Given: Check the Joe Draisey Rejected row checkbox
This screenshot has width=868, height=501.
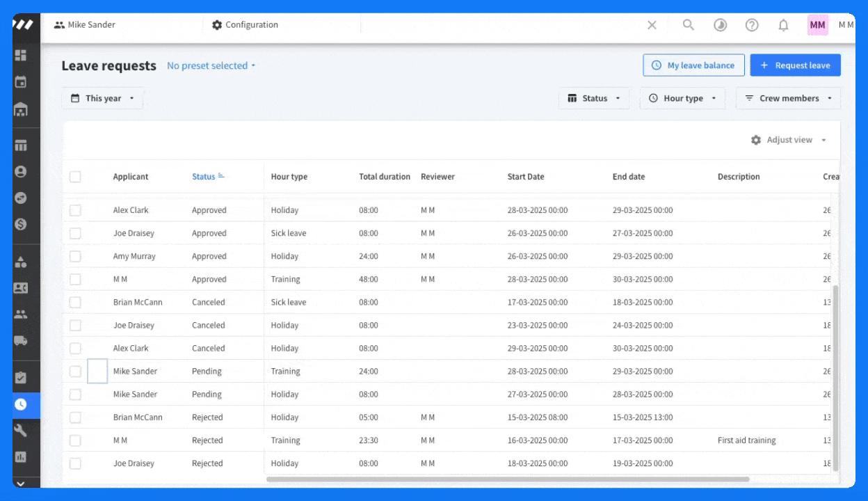Looking at the screenshot, I should point(75,463).
